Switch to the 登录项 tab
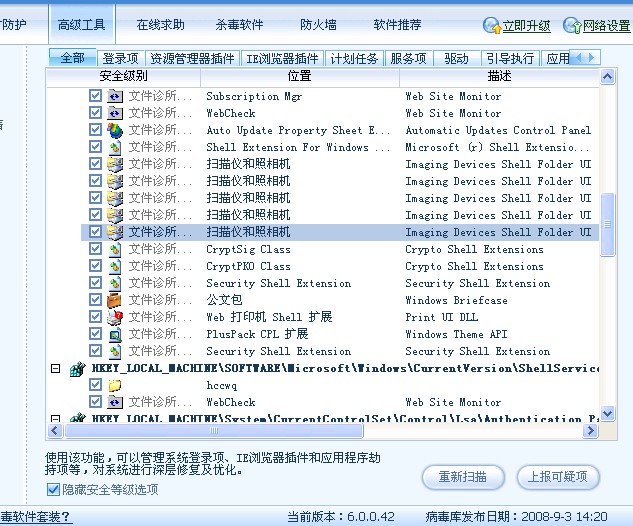This screenshot has height=526, width=633. click(x=120, y=59)
